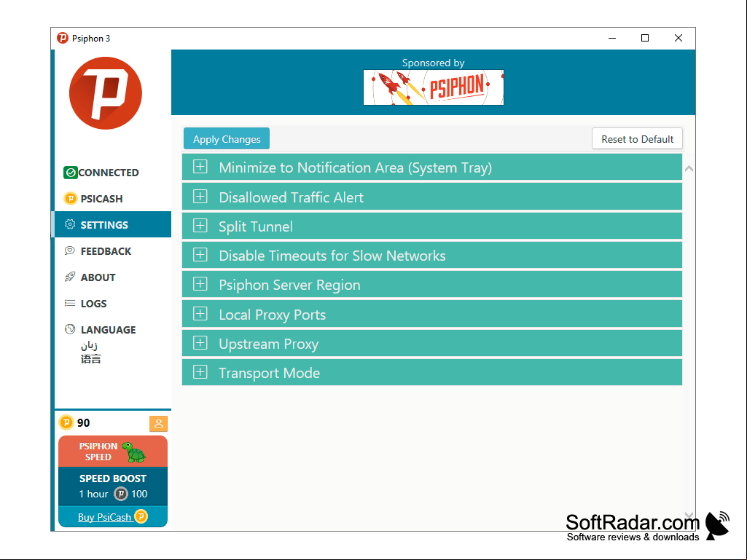The height and width of the screenshot is (560, 747).
Task: Expand the Upstream Proxy section
Action: [432, 343]
